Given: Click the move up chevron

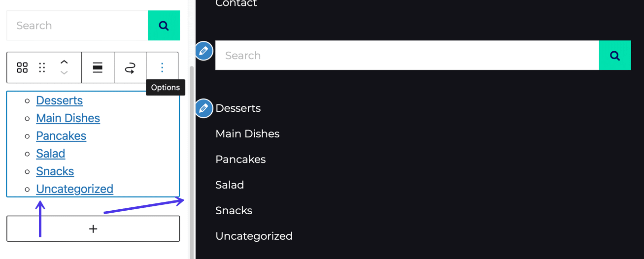Looking at the screenshot, I should coord(64,62).
